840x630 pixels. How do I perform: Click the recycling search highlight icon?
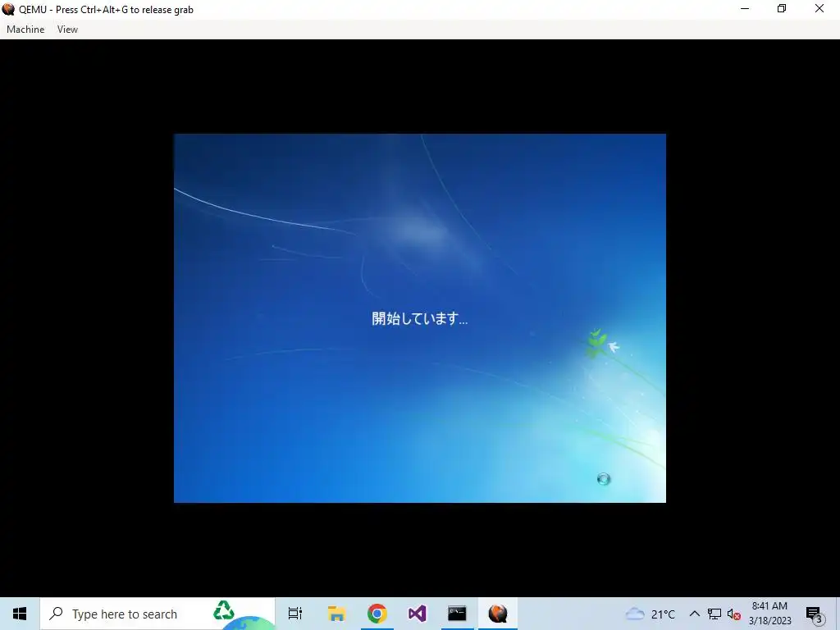[x=224, y=610]
